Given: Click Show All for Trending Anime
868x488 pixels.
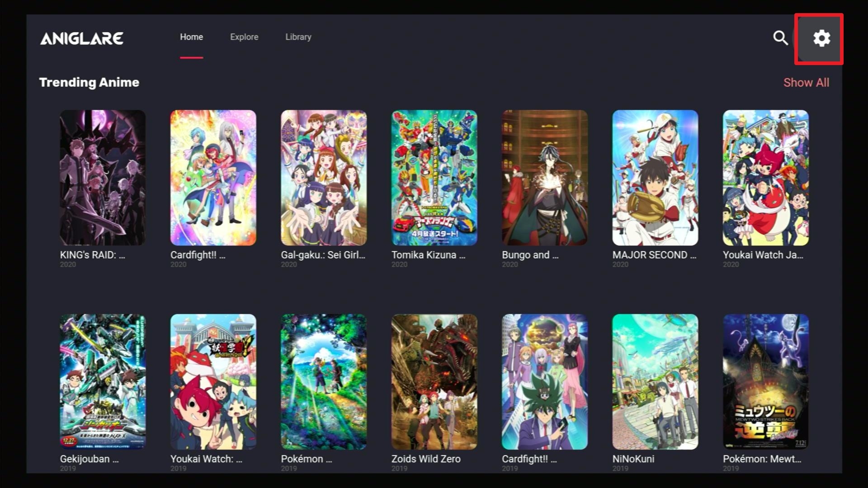Looking at the screenshot, I should (806, 83).
